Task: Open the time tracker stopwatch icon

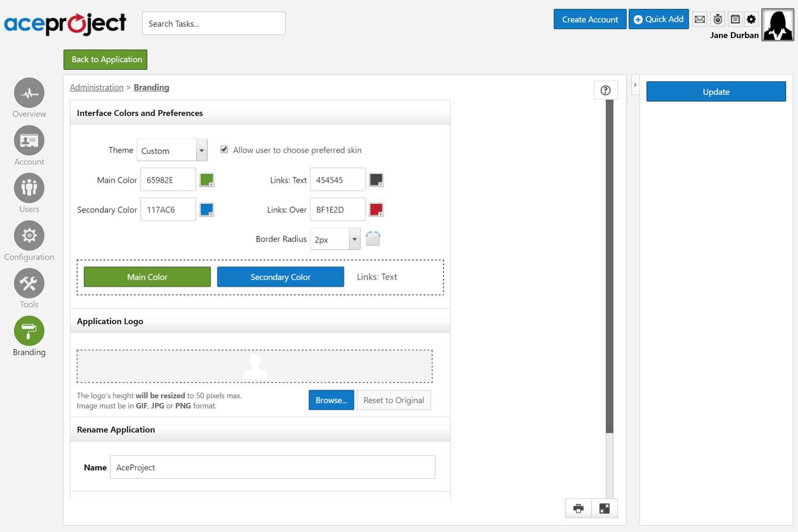Action: [x=717, y=19]
